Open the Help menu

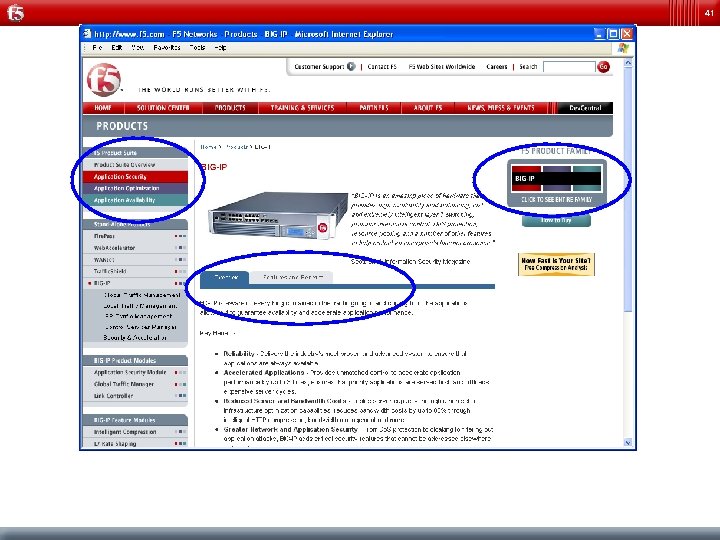(220, 47)
